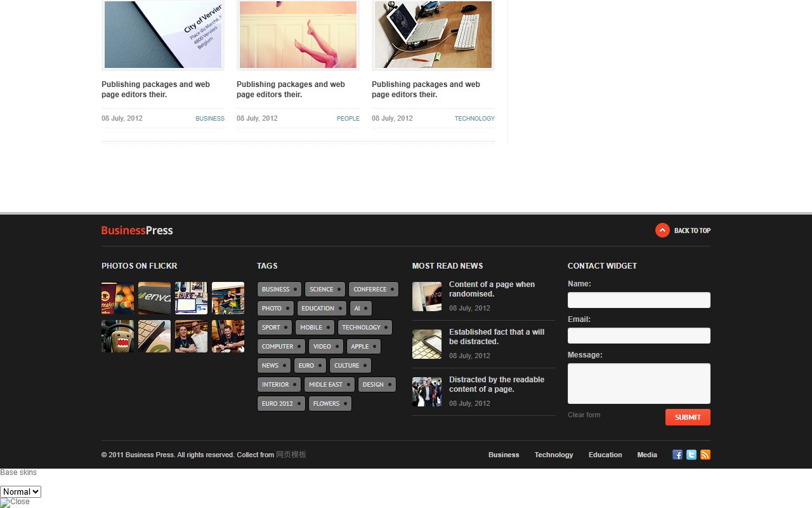Focus the Name input field

(639, 300)
